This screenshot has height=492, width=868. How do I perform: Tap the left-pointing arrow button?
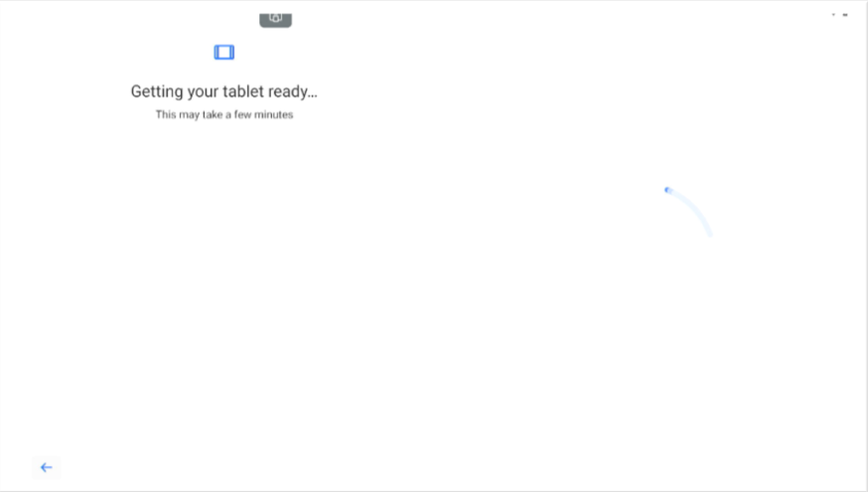tap(46, 467)
